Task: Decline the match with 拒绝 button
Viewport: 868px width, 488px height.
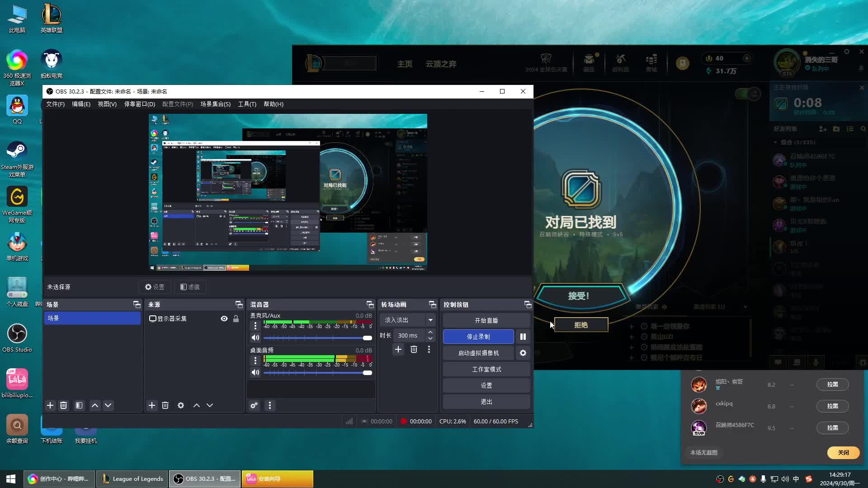Action: 581,325
